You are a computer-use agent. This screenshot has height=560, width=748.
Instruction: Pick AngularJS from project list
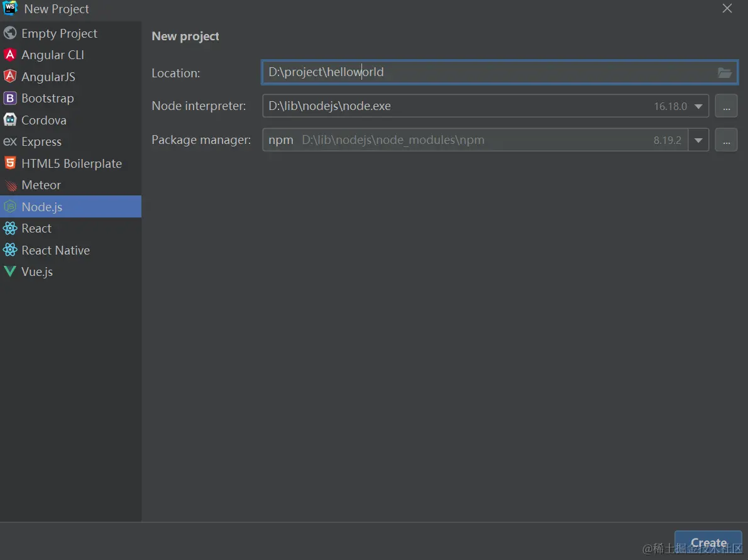click(70, 76)
